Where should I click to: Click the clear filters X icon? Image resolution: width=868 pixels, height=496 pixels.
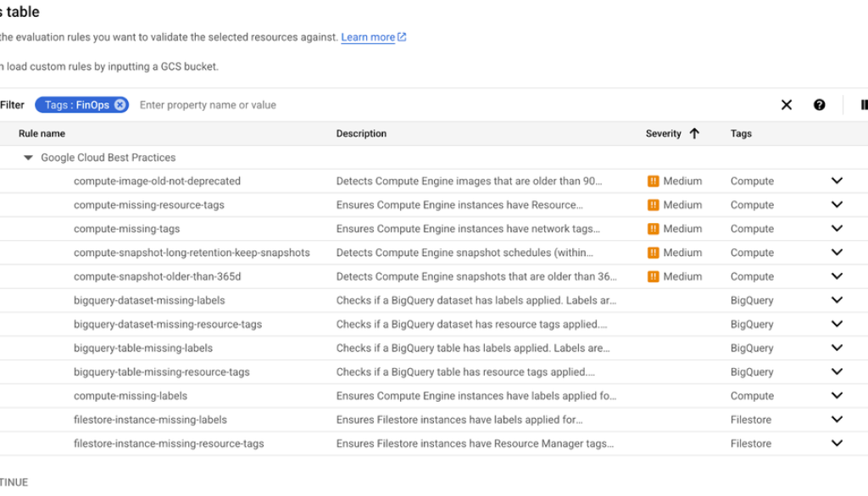(786, 104)
